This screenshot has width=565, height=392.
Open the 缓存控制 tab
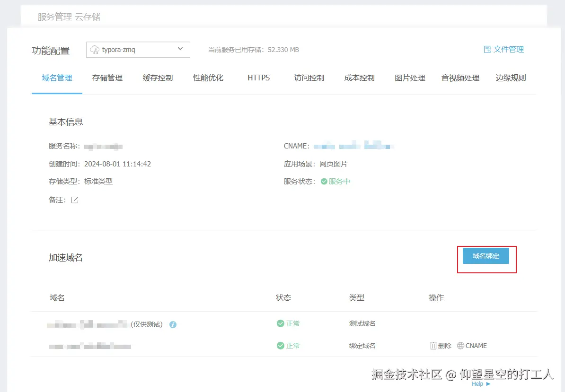(158, 78)
